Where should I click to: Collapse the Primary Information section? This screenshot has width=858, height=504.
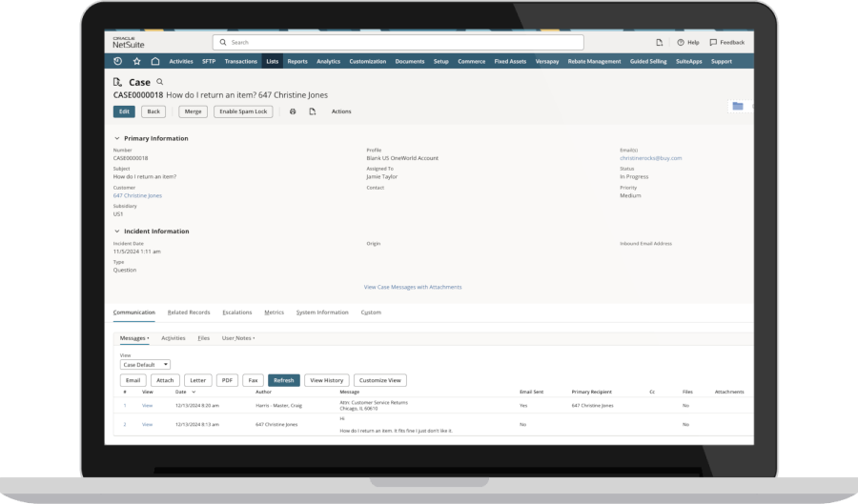(116, 138)
